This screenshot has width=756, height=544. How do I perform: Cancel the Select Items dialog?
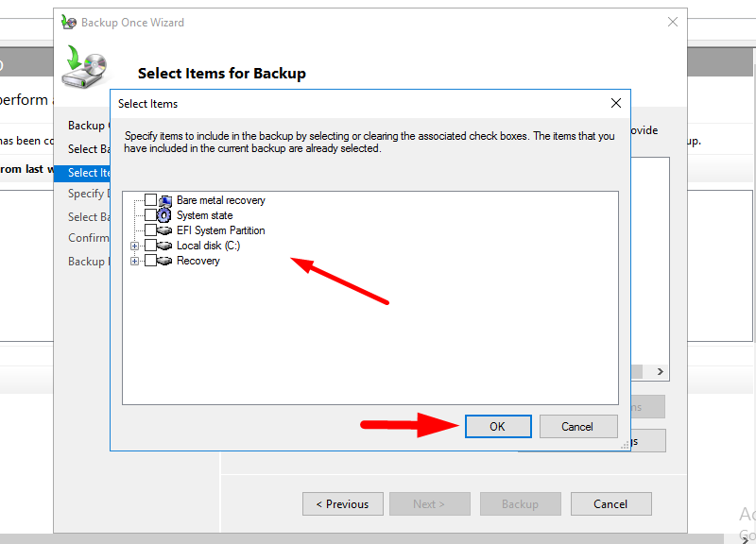(x=576, y=427)
